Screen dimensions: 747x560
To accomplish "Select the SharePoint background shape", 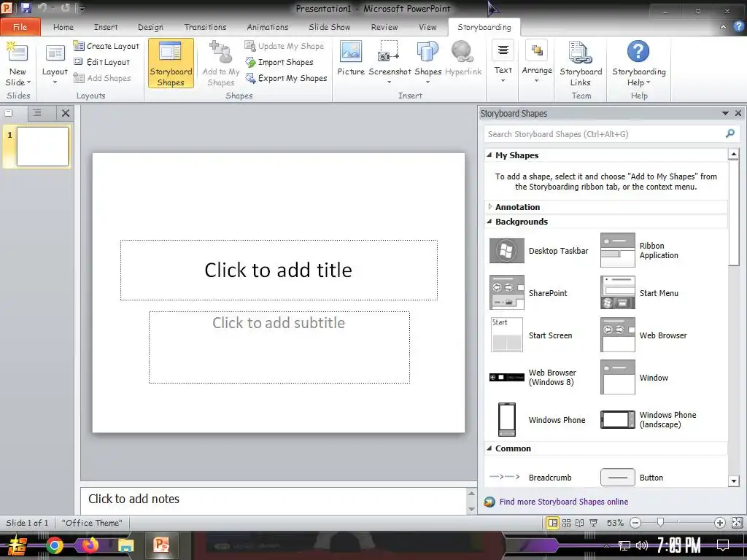I will tap(529, 293).
